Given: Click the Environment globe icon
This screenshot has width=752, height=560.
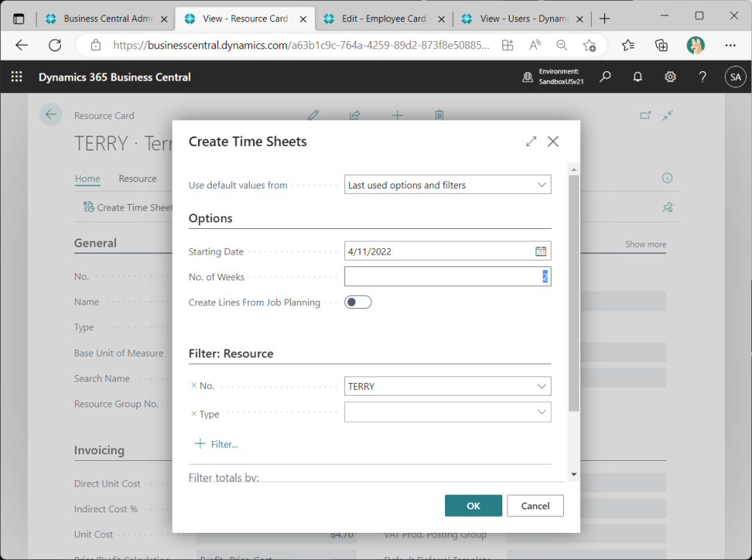Looking at the screenshot, I should pos(527,77).
